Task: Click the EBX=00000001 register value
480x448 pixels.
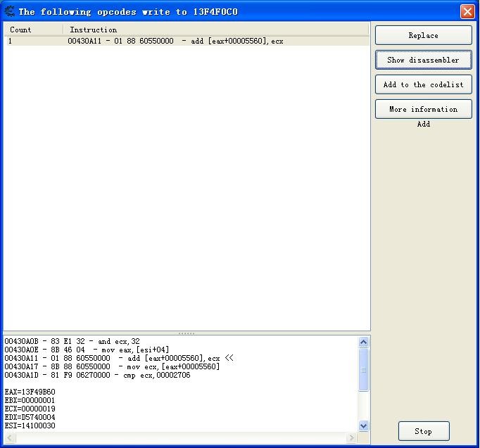Action: (30, 400)
